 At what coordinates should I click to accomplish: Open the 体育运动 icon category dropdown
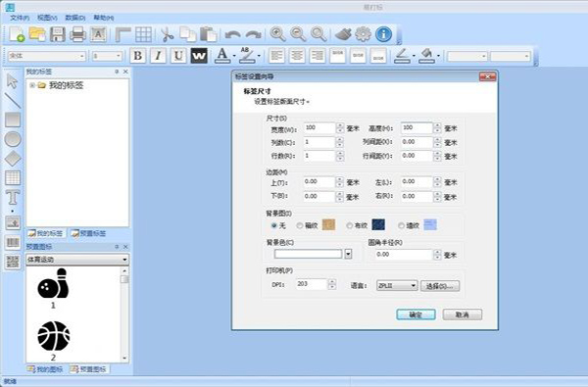pos(77,259)
